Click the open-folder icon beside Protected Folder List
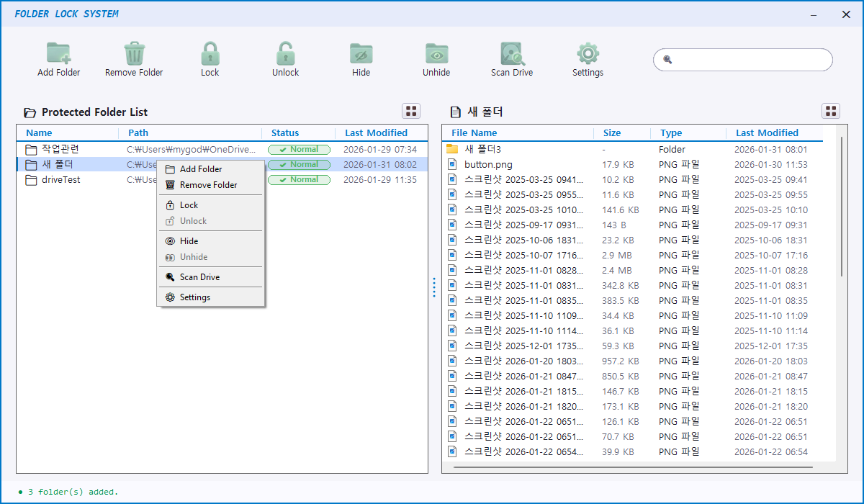The image size is (864, 504). 30,112
